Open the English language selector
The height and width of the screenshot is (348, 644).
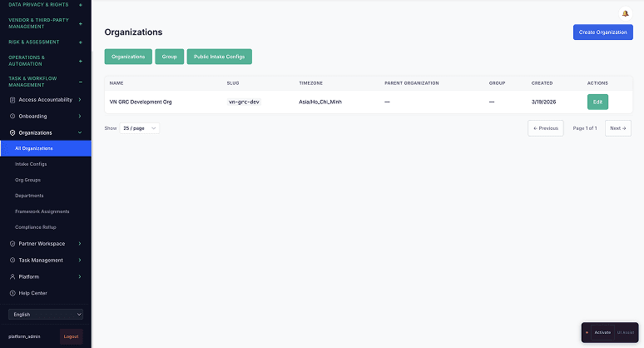[46, 315]
